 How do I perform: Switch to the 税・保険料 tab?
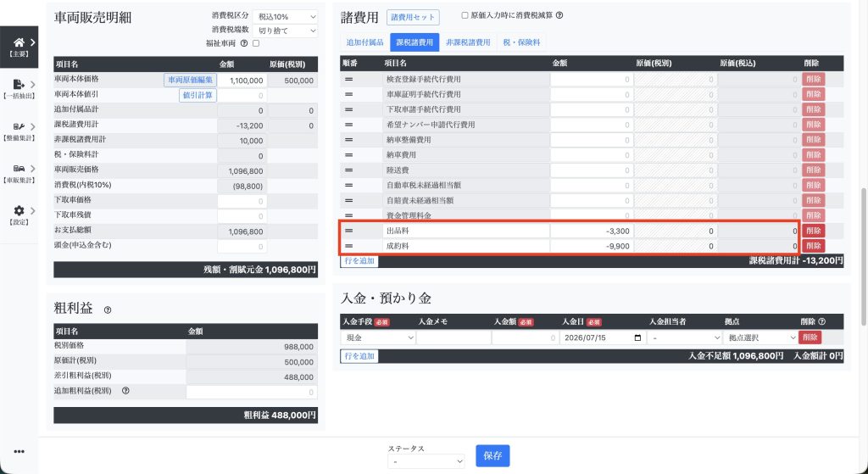click(521, 42)
